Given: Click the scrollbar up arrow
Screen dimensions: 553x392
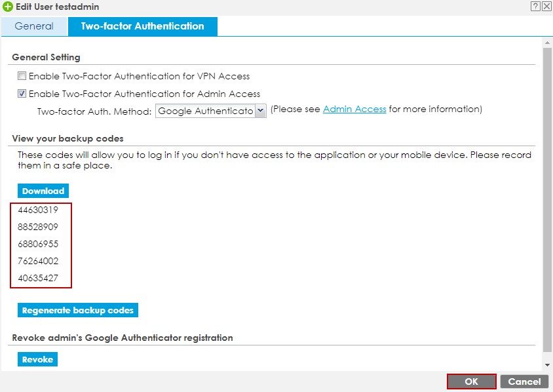Looking at the screenshot, I should (547, 43).
